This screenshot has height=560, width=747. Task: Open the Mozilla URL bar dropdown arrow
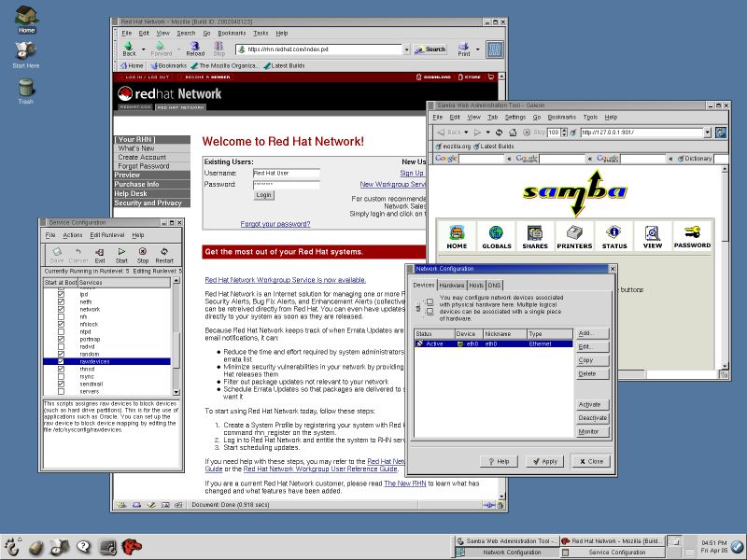click(406, 49)
